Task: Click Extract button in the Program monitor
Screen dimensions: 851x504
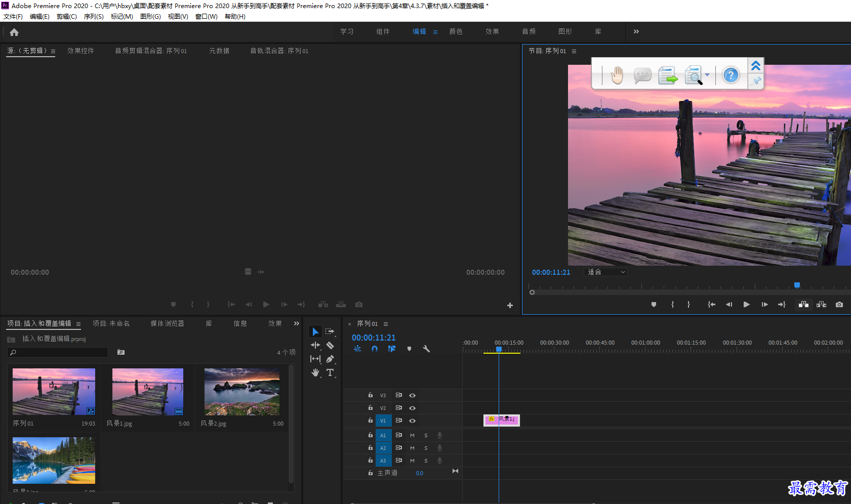Action: [x=821, y=304]
